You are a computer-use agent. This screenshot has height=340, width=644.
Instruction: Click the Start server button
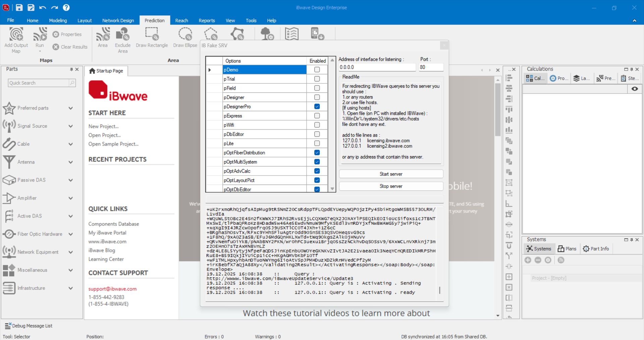(x=391, y=174)
